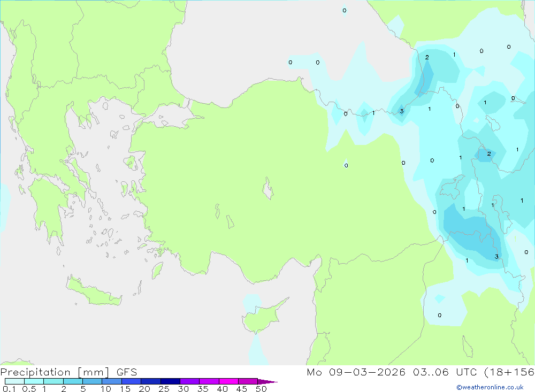Click the legend value '0.1'
535x392 pixels.
coord(9,389)
